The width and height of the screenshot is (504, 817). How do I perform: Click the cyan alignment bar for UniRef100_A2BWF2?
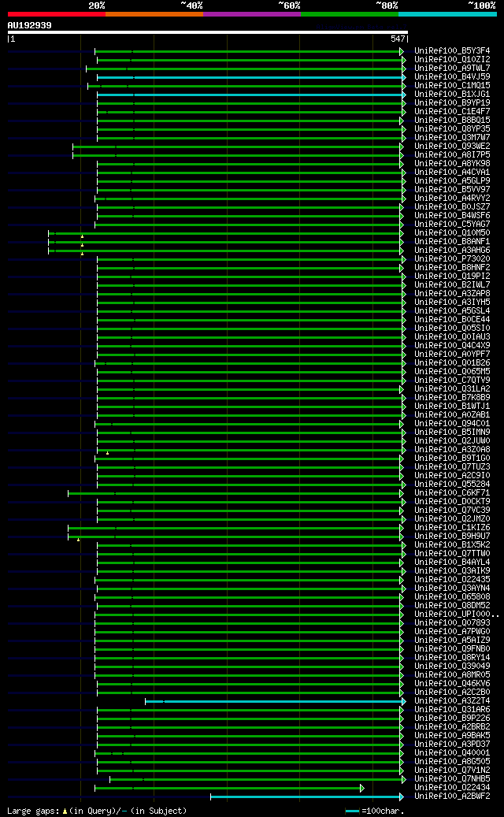tap(306, 797)
